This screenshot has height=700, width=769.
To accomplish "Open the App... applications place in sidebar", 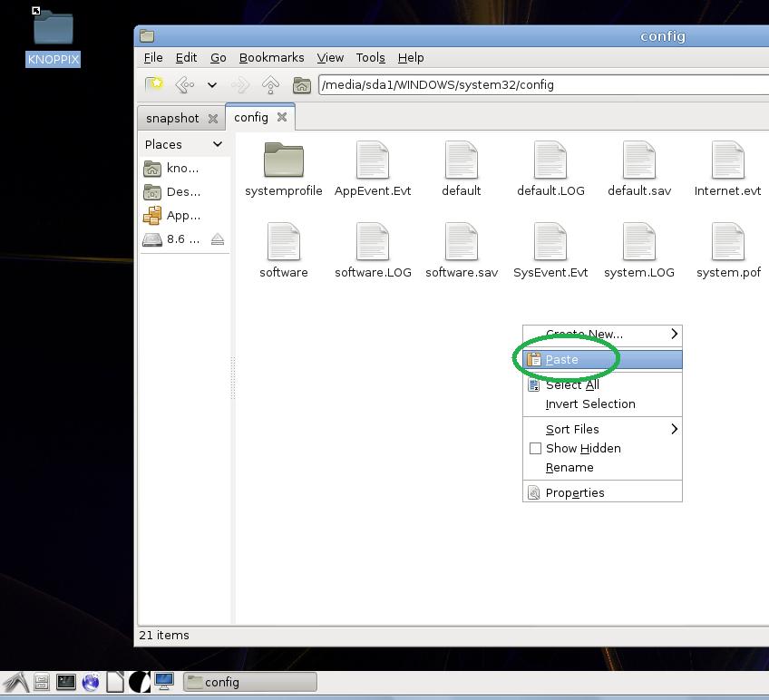I will (x=172, y=215).
